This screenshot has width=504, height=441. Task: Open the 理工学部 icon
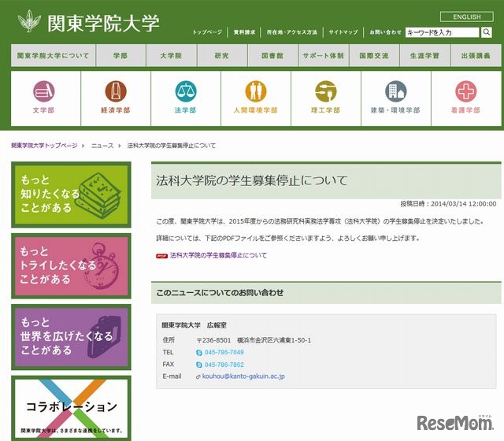[x=325, y=91]
